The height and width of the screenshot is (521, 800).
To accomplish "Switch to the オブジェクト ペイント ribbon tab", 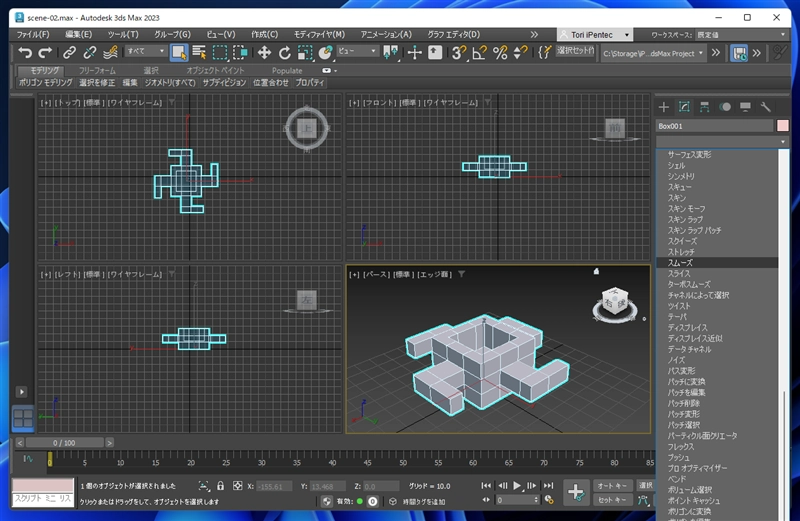I will tap(215, 70).
